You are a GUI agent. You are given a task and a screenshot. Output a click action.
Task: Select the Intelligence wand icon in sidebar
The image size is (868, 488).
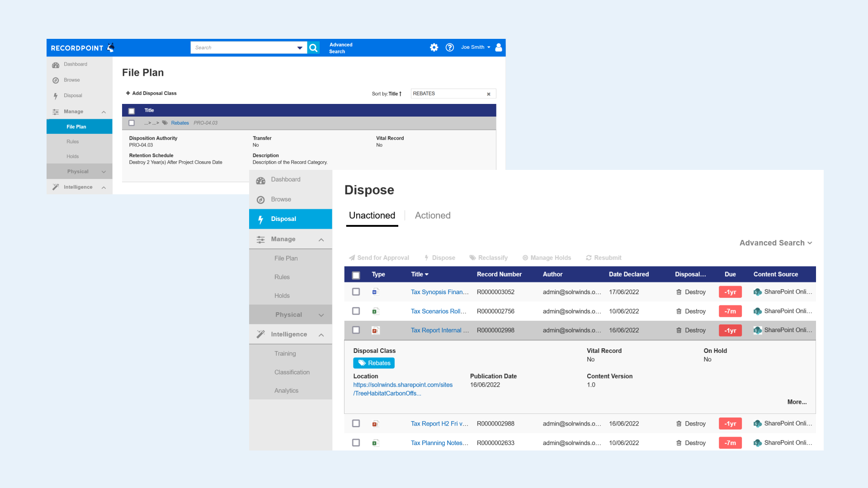click(x=260, y=334)
